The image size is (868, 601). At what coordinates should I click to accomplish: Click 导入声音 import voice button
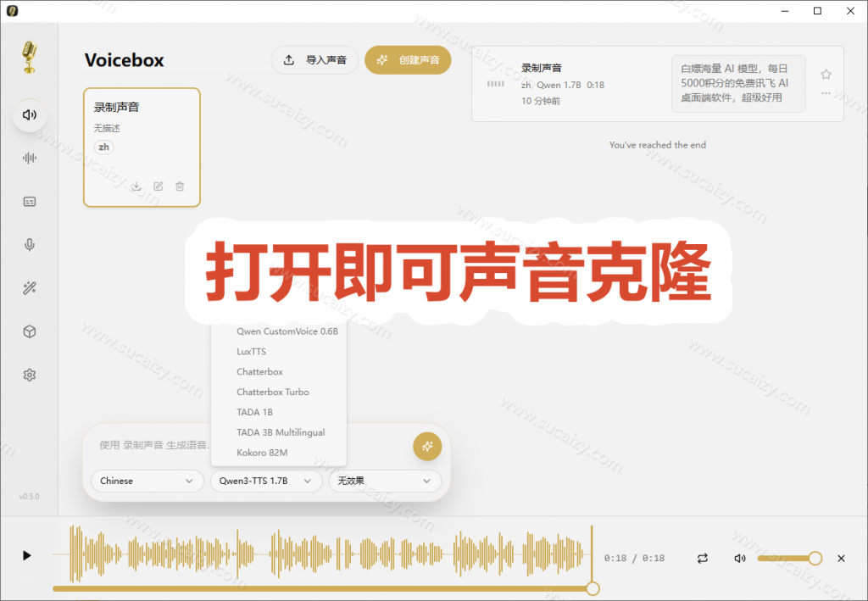[314, 60]
